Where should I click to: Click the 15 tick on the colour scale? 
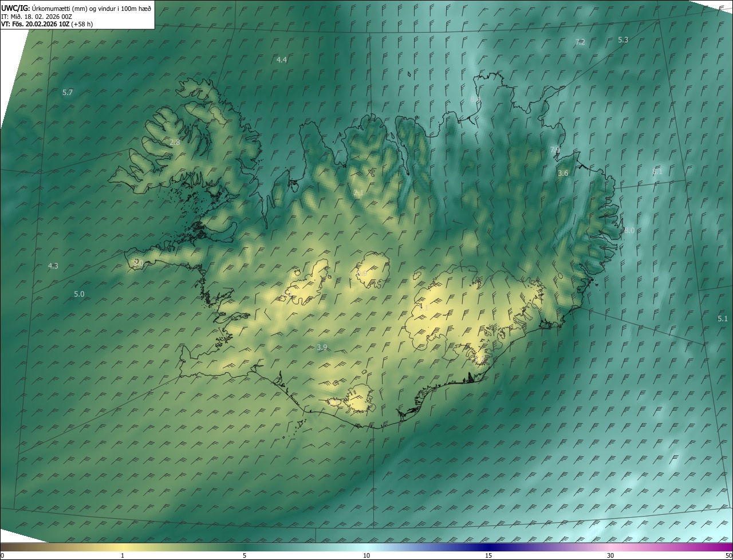[488, 555]
